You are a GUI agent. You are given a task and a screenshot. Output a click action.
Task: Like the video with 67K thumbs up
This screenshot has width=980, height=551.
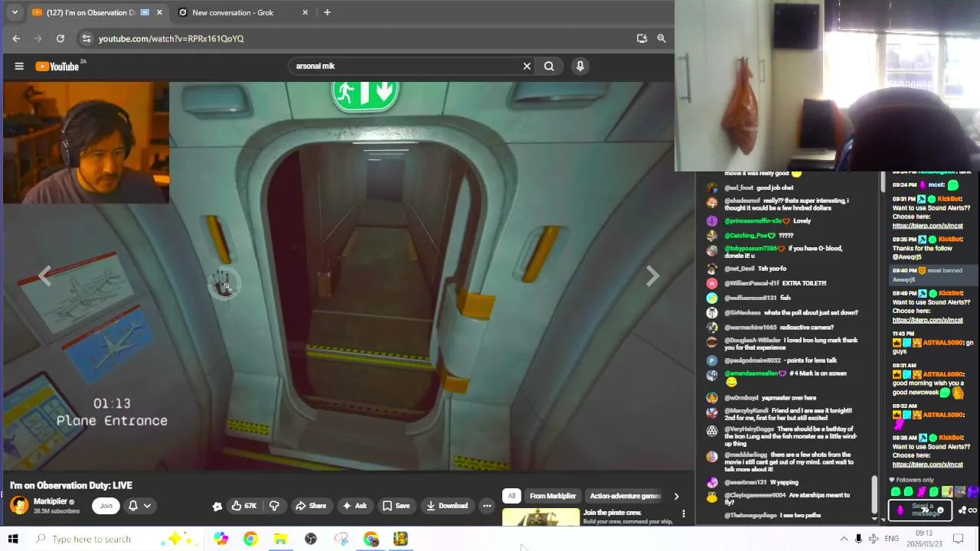pos(244,506)
